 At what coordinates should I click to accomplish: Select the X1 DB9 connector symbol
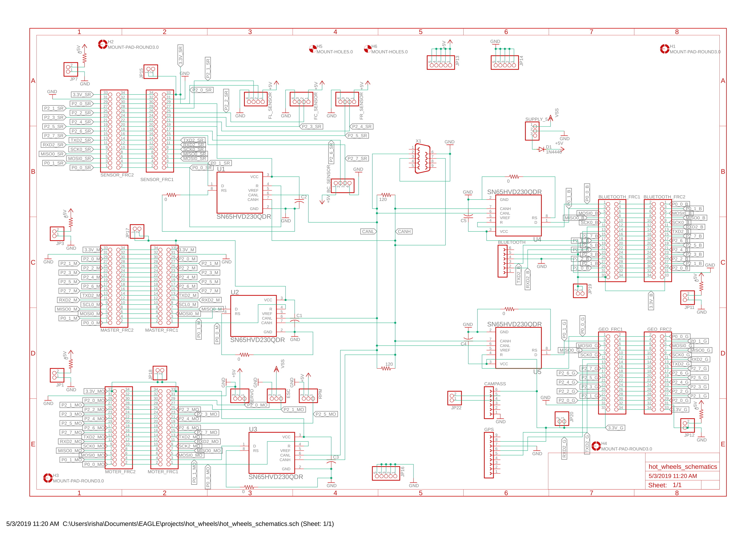423,159
